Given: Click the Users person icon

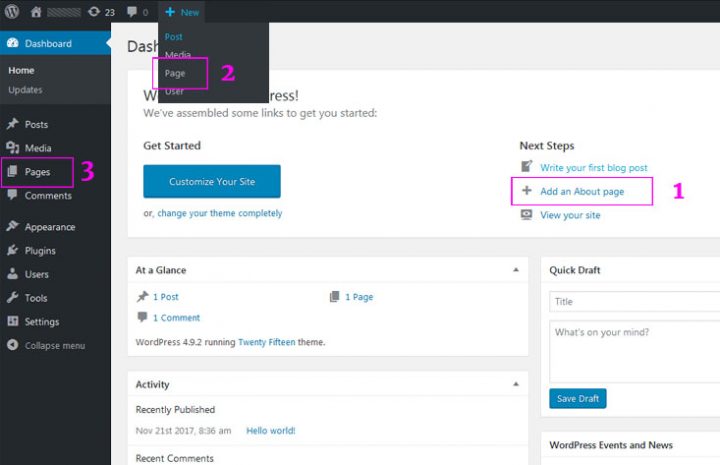Looking at the screenshot, I should (x=13, y=274).
